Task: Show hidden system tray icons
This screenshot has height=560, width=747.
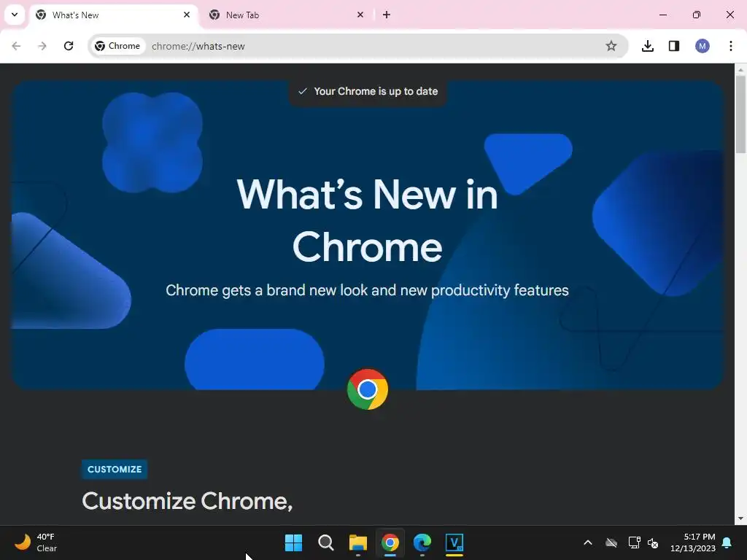Action: tap(588, 542)
